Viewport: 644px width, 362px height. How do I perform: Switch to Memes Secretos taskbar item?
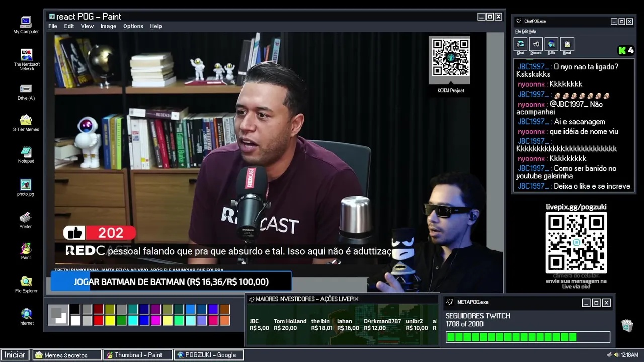[x=67, y=355]
